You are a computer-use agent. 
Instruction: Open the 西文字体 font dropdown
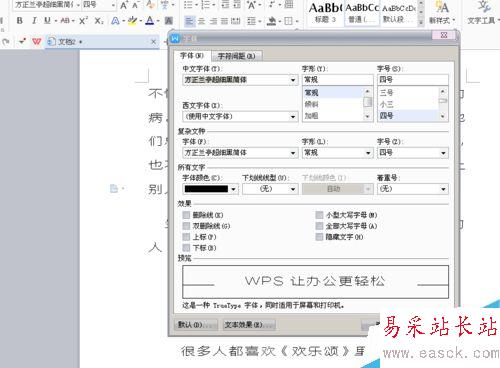[293, 117]
